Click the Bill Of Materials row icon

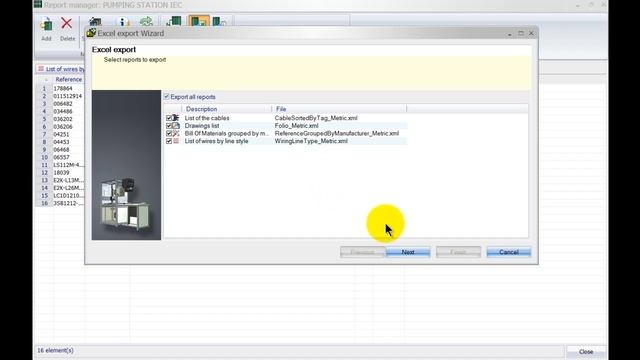176,133
